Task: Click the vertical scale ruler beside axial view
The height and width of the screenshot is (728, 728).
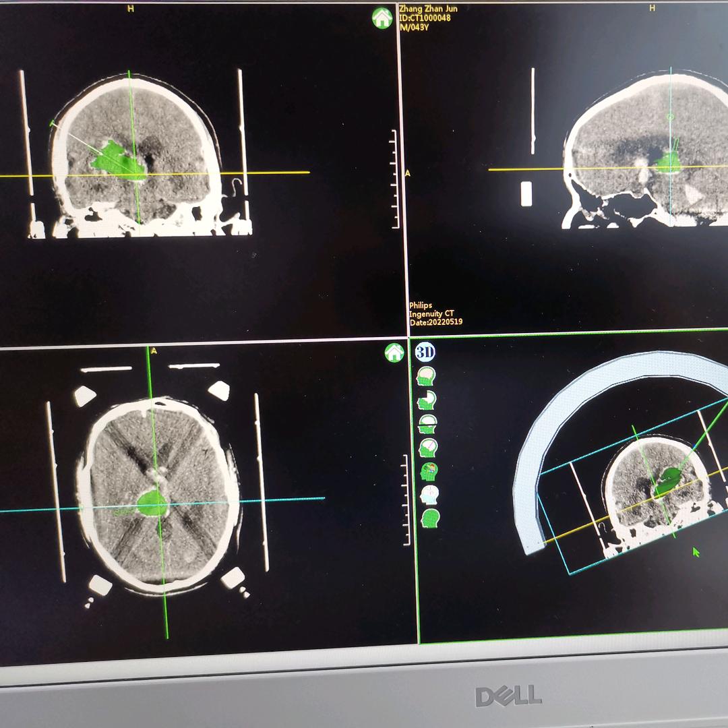Action: [406, 500]
